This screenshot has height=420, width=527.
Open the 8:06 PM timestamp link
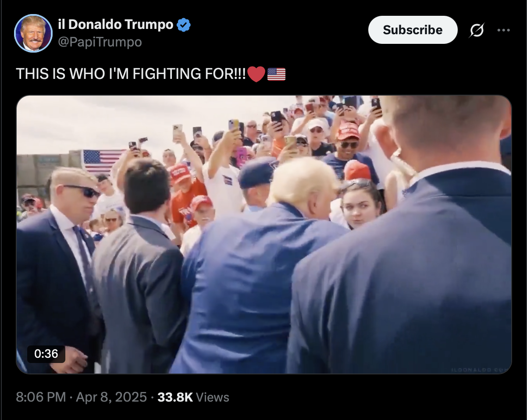(x=41, y=397)
